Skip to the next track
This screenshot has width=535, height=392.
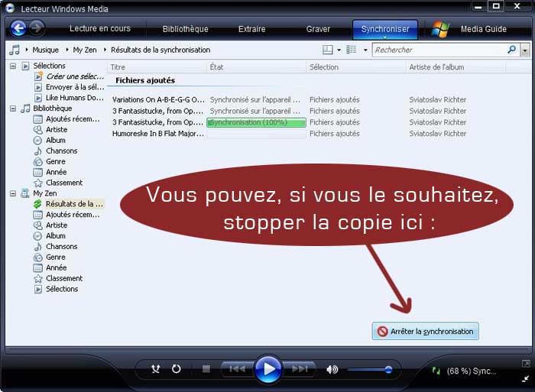300,369
